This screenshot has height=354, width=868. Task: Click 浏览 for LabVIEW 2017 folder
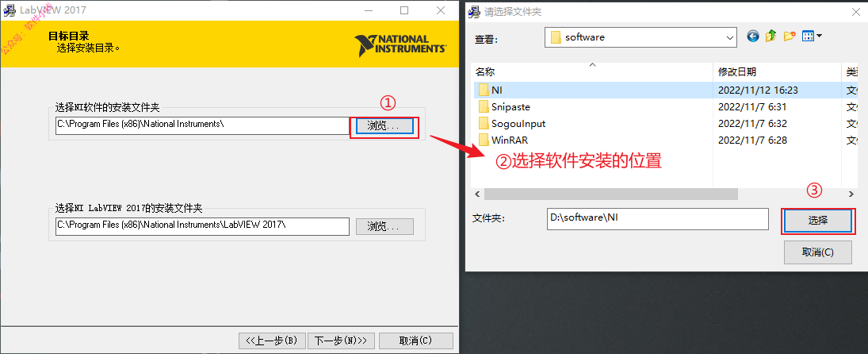pyautogui.click(x=384, y=226)
